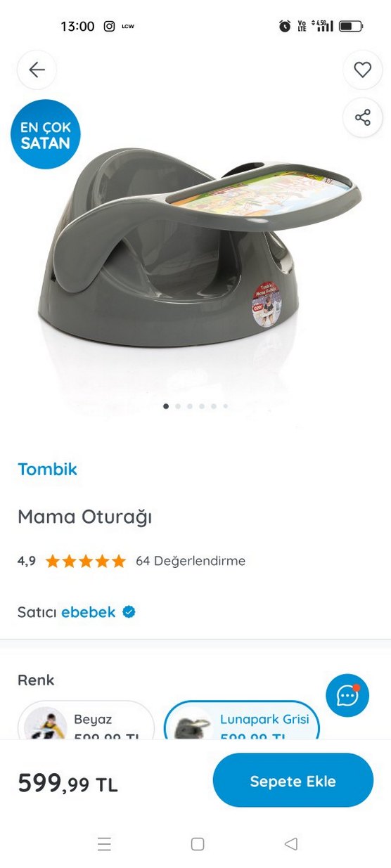
Task: Open the live chat bubble icon
Action: click(347, 696)
